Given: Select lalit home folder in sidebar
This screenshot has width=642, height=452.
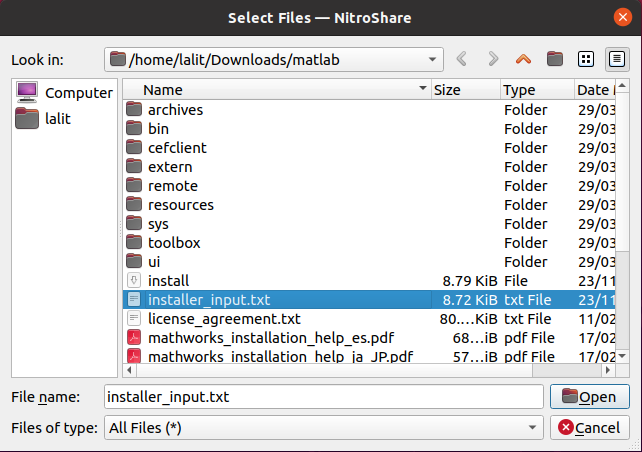Looking at the screenshot, I should [43, 119].
